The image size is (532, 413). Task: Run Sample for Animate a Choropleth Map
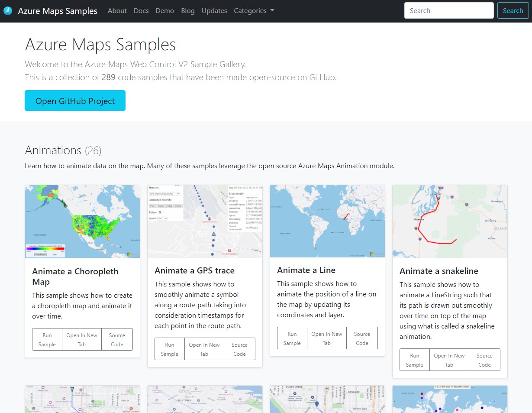click(47, 340)
